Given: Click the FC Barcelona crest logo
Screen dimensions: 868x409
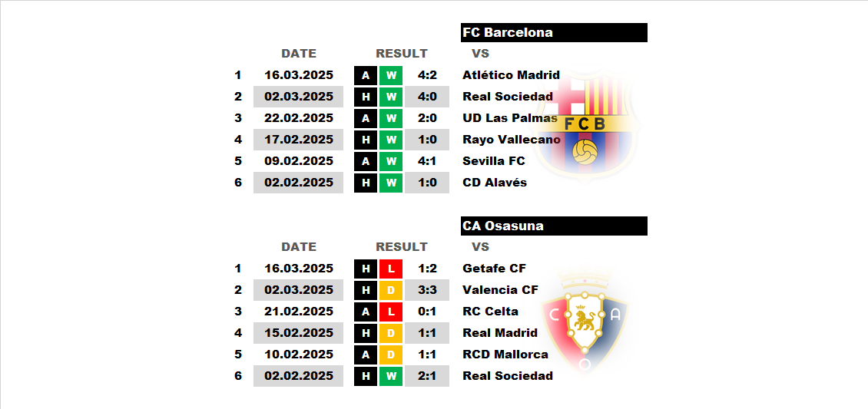Looking at the screenshot, I should click(586, 128).
